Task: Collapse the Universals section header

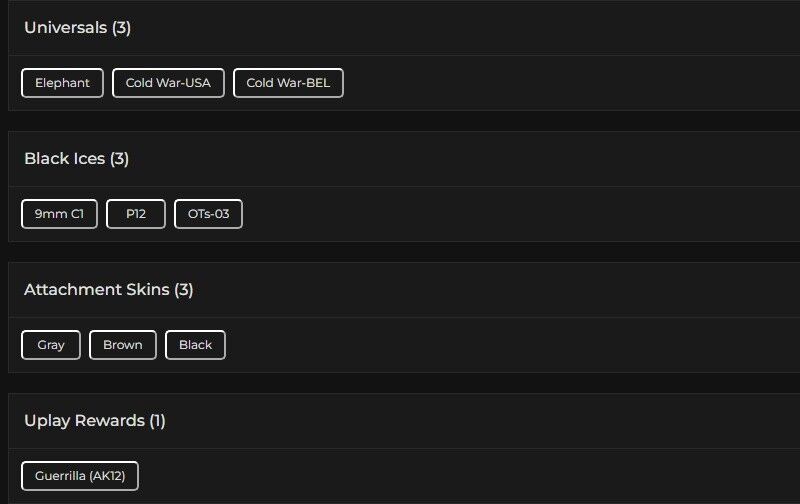Action: click(66, 28)
